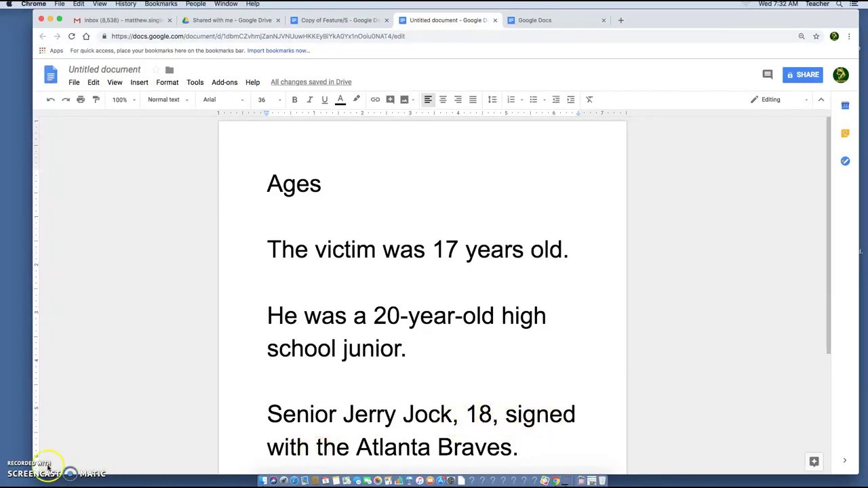
Task: Click the document vertical scrollbar
Action: (829, 235)
